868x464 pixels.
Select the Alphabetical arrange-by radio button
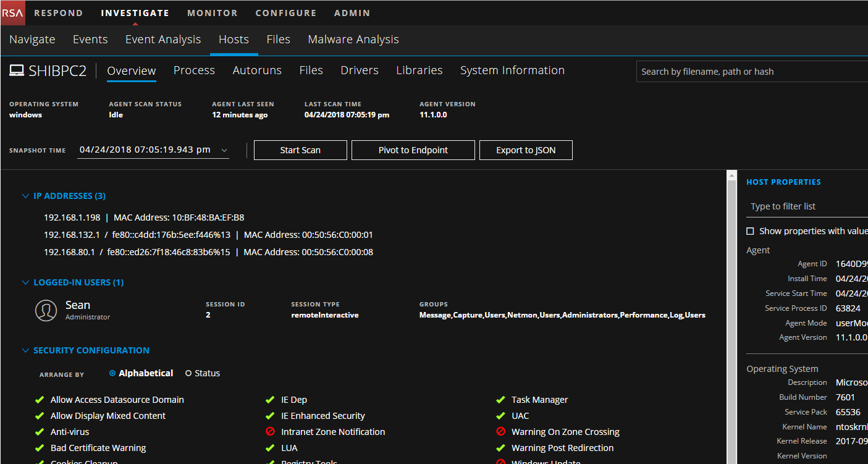click(112, 373)
